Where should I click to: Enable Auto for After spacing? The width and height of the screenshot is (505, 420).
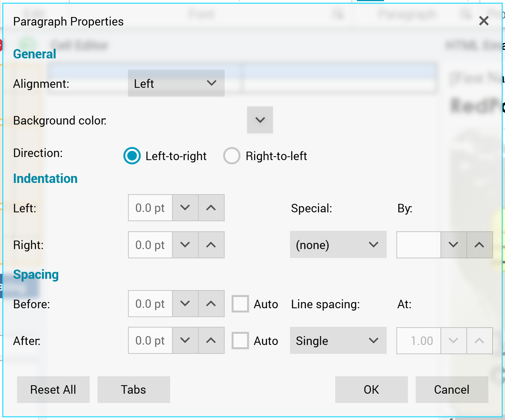240,341
